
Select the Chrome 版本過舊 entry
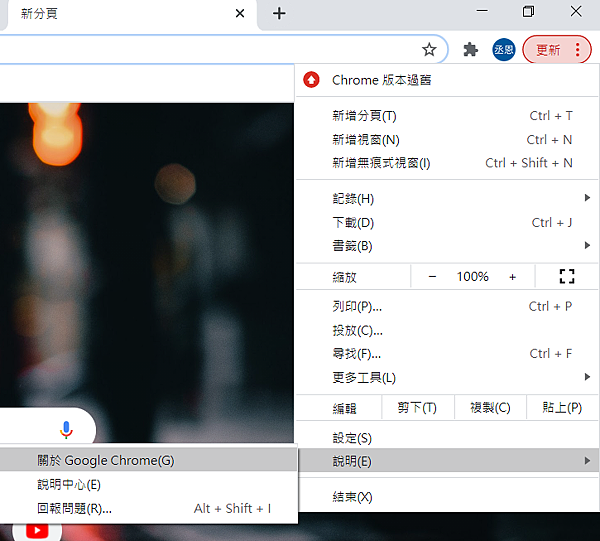click(x=447, y=80)
